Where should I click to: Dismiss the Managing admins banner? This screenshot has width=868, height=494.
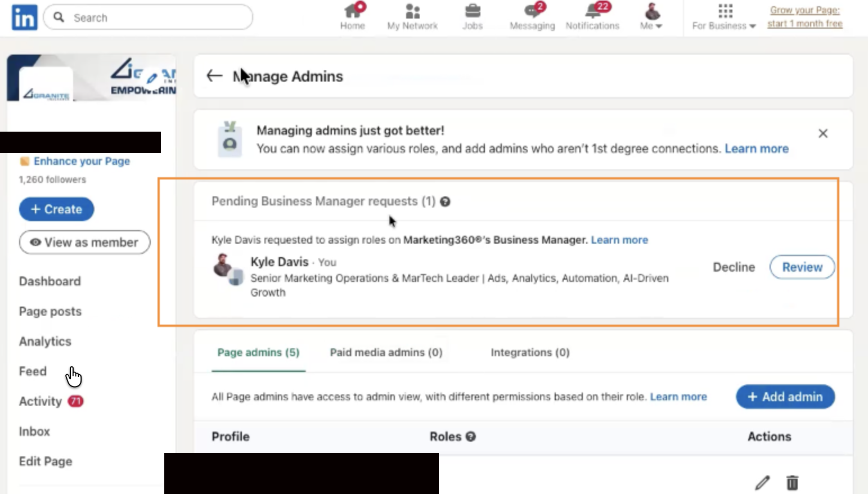point(823,133)
